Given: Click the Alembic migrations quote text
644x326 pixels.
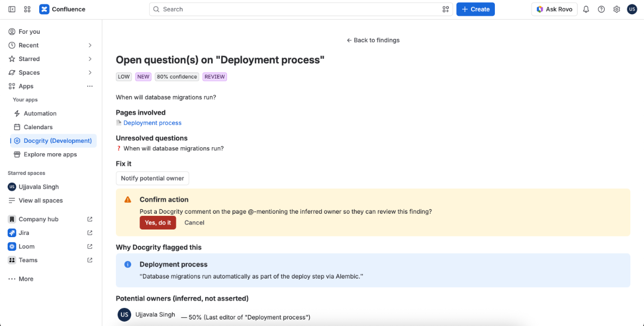Looking at the screenshot, I should [252, 277].
